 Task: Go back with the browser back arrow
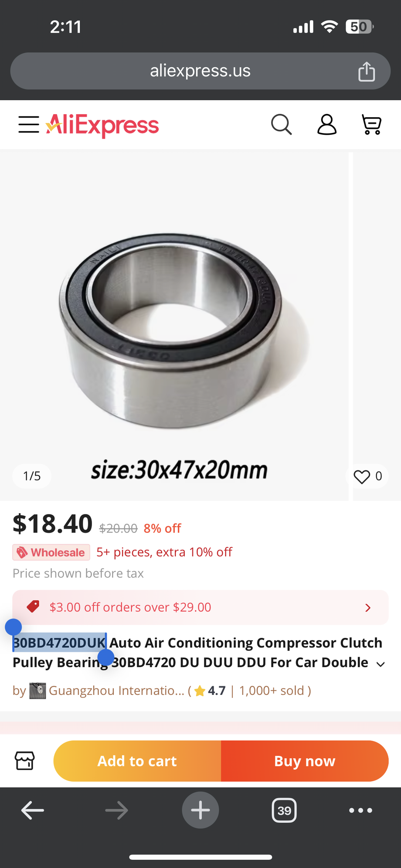[33, 810]
